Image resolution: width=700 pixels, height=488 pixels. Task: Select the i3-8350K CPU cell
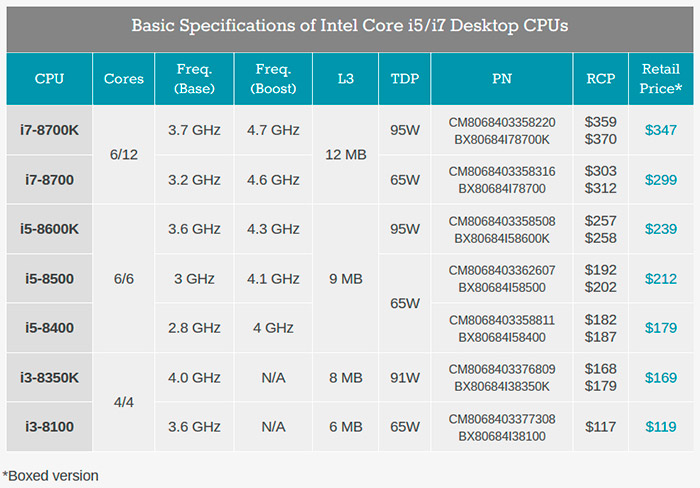[49, 378]
